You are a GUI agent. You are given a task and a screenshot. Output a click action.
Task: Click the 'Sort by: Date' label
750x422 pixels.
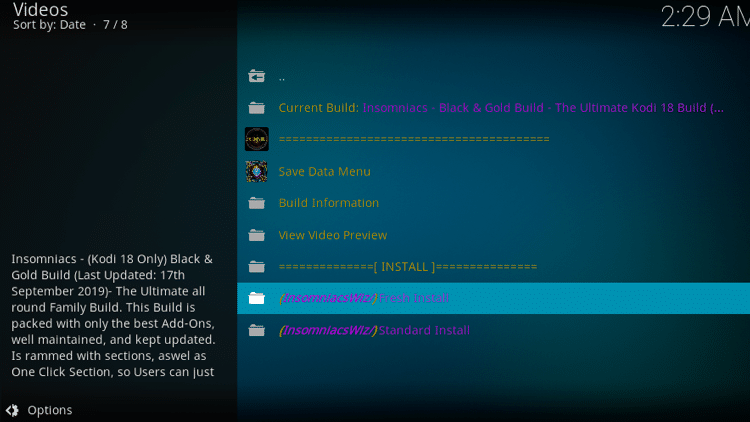(x=49, y=24)
